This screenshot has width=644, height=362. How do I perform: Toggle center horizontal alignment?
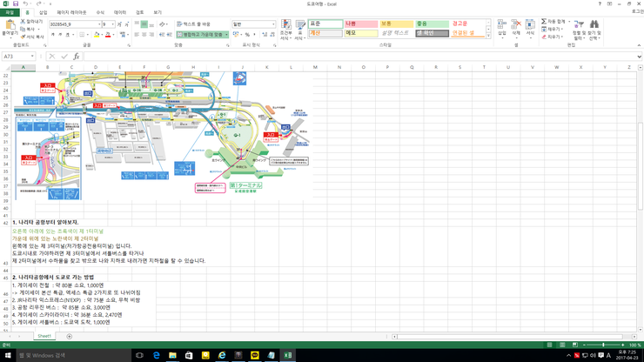pyautogui.click(x=144, y=35)
